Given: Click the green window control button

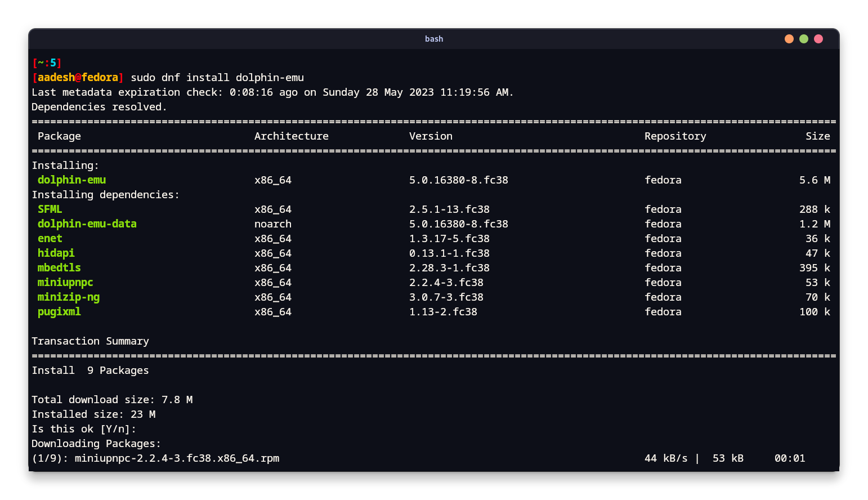Looking at the screenshot, I should [x=803, y=39].
